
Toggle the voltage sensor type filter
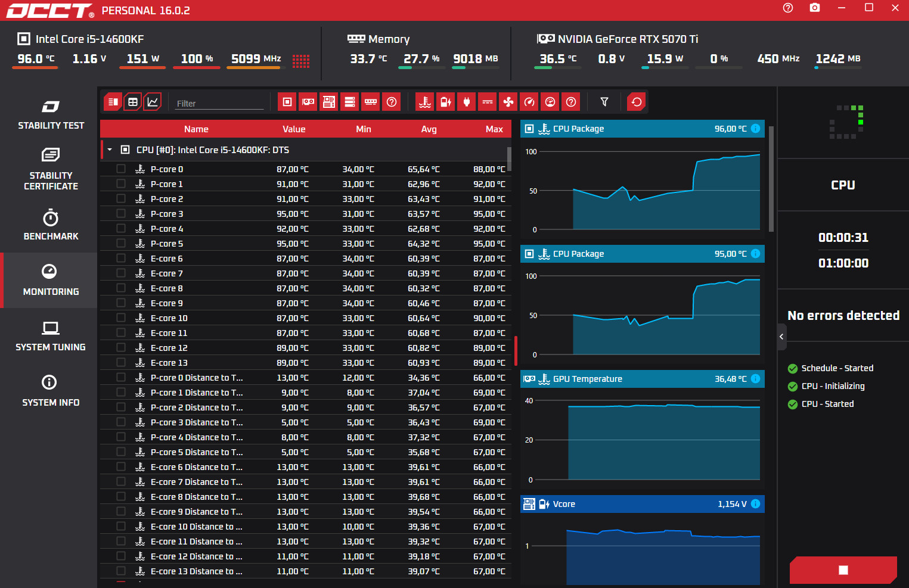tap(446, 102)
